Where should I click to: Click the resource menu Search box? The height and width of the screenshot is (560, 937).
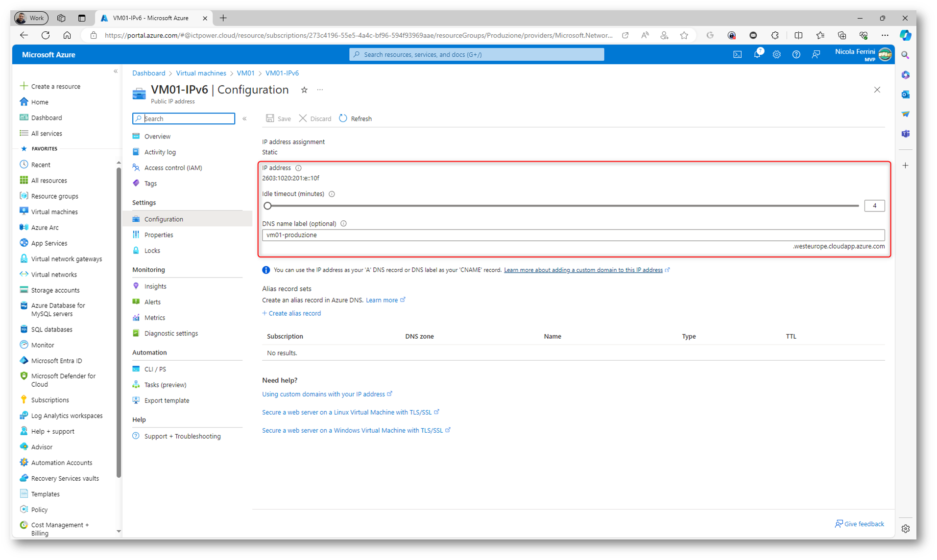pos(184,118)
